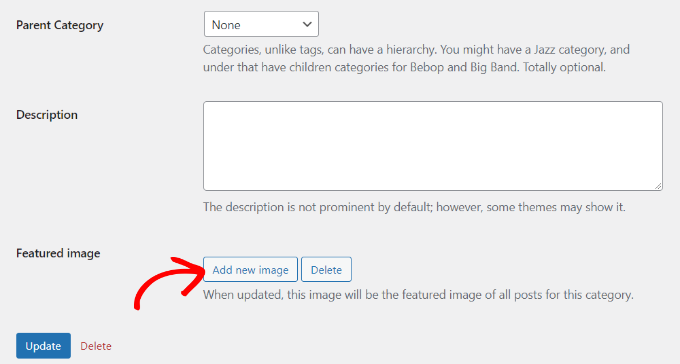The height and width of the screenshot is (364, 680).
Task: Click the 'When updated, this image' help text
Action: tap(418, 295)
